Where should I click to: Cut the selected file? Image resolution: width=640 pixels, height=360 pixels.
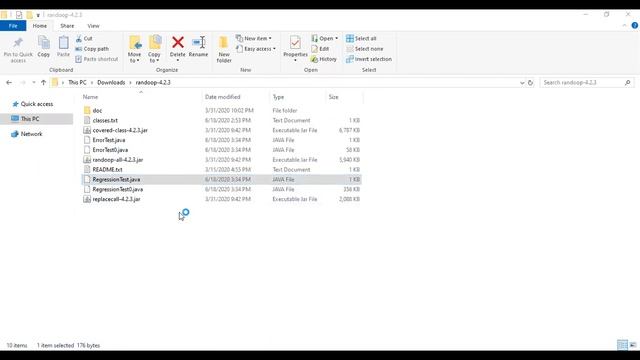tap(84, 38)
